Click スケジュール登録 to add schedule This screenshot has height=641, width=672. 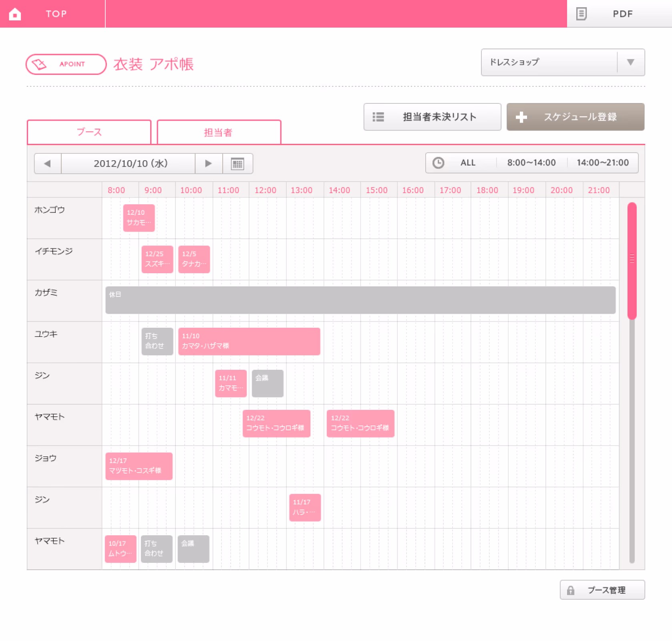coord(575,117)
